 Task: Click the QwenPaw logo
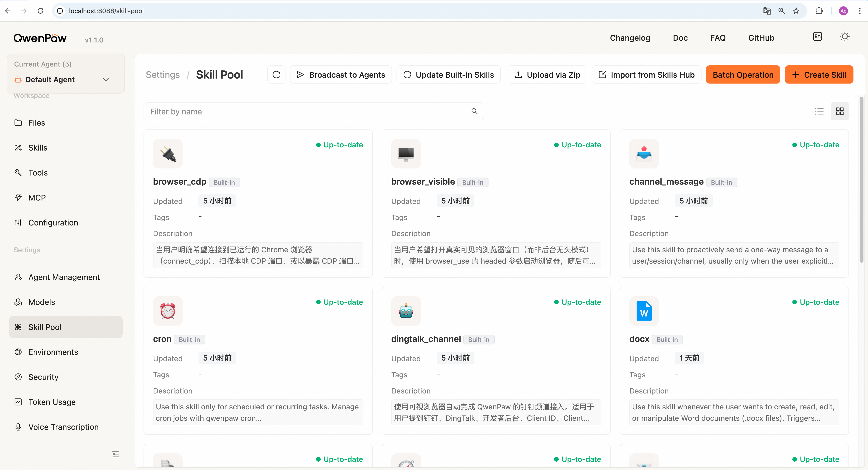[40, 38]
